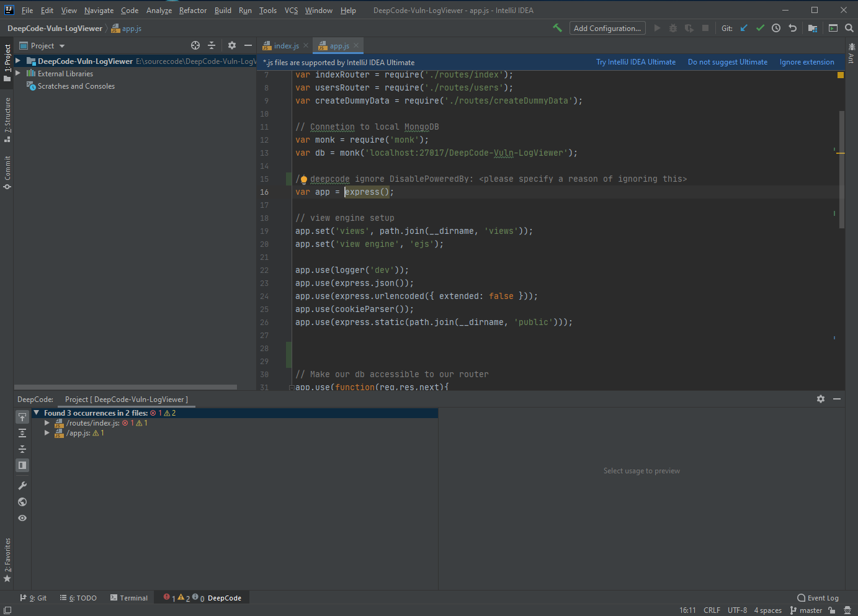Expand External Libraries tree node
This screenshot has height=616, width=858.
[x=19, y=73]
